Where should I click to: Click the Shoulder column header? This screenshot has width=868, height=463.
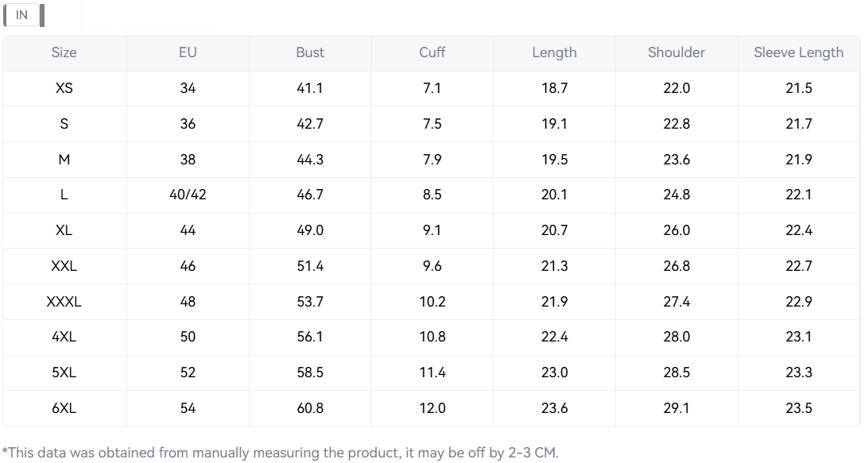point(676,52)
